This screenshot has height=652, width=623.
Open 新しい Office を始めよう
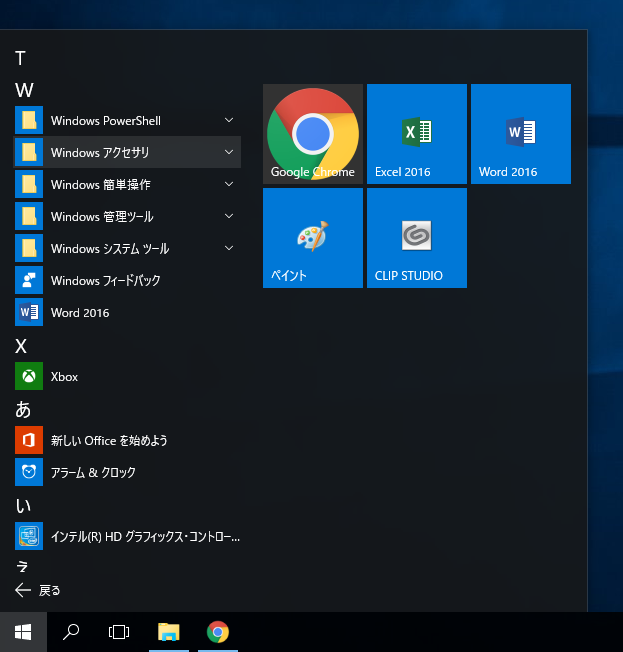point(108,440)
